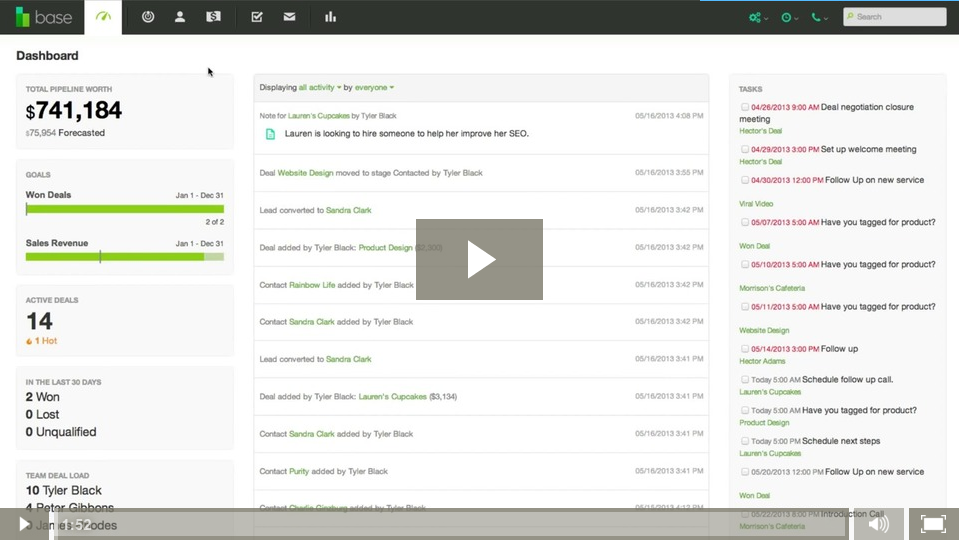This screenshot has height=540, width=959.
Task: Open the Product Design deal link in activity feed
Action: [x=385, y=248]
